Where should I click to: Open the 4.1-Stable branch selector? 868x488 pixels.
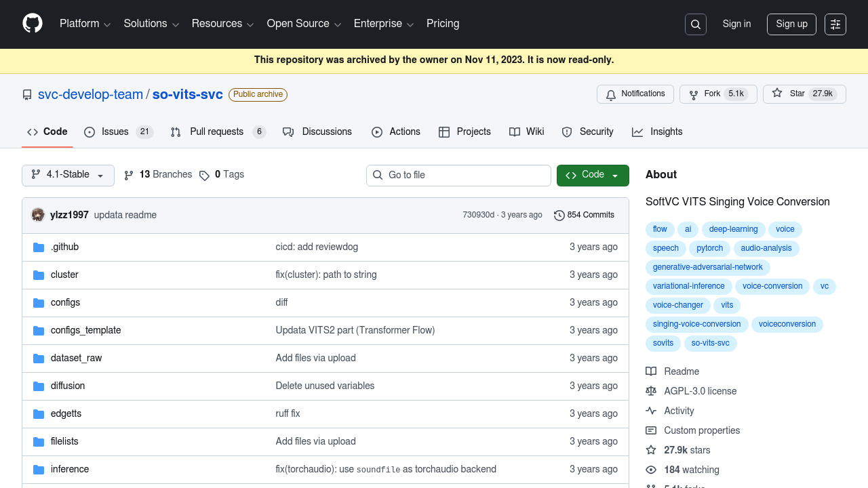pos(68,175)
